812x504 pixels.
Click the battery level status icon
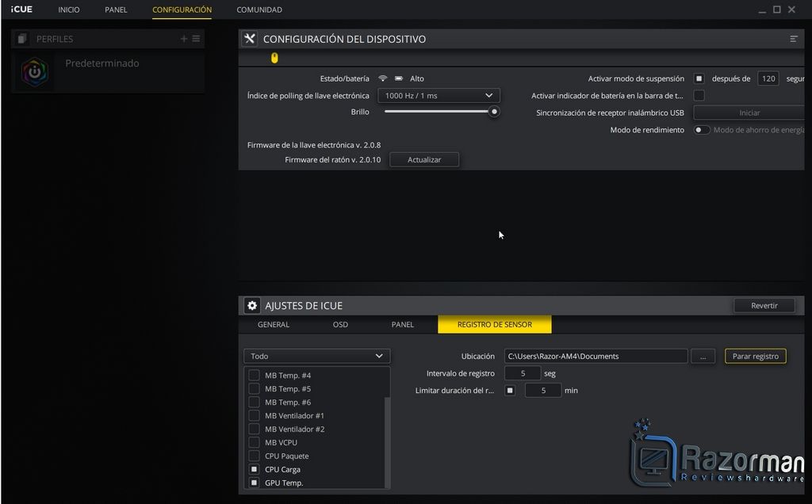[x=399, y=78]
